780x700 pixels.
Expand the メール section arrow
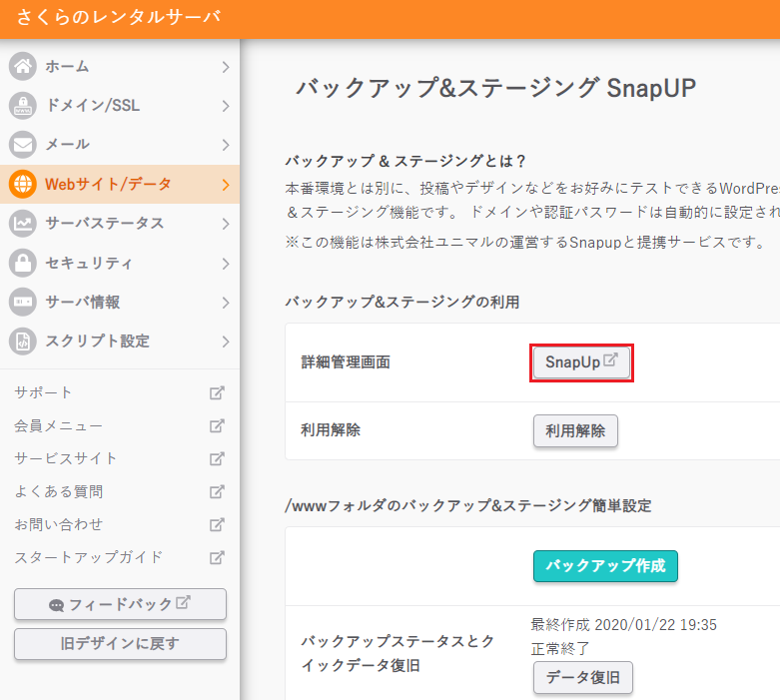click(226, 145)
